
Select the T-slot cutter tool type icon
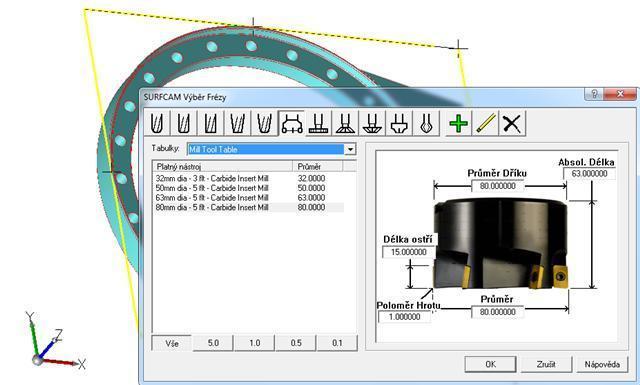pos(319,123)
